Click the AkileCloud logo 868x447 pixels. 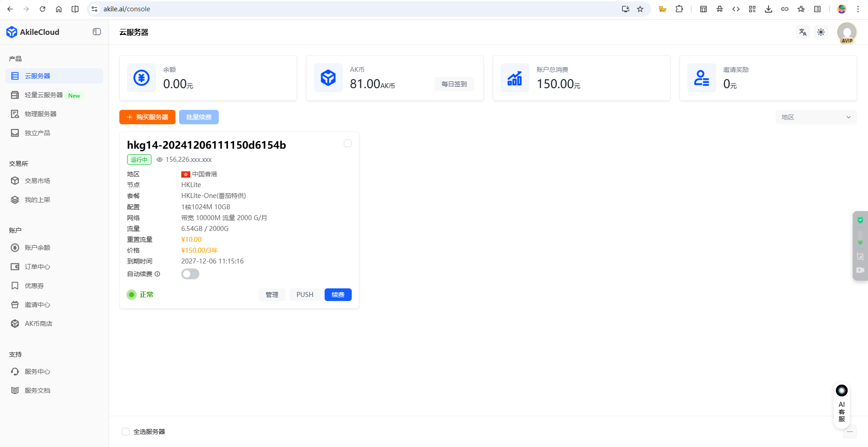tap(33, 32)
